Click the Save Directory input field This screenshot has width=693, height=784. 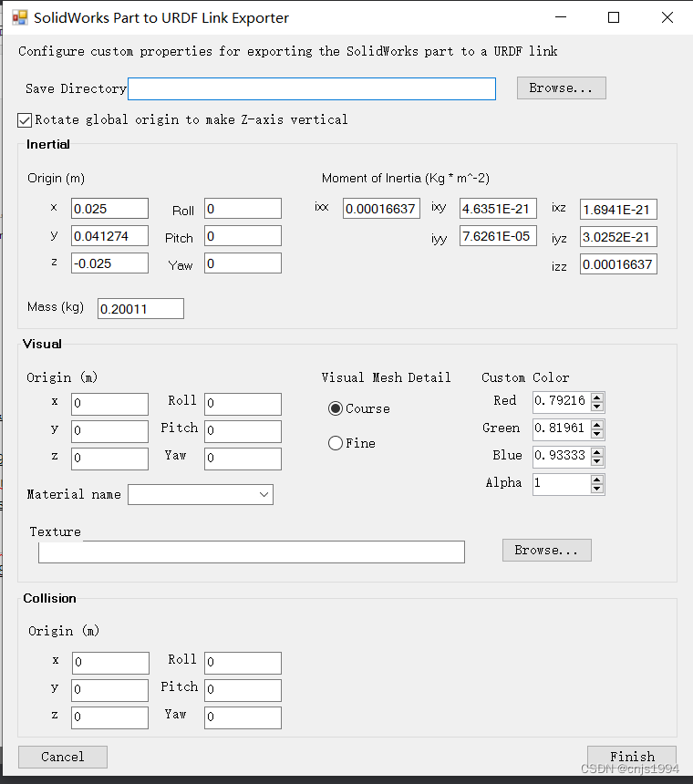point(312,88)
